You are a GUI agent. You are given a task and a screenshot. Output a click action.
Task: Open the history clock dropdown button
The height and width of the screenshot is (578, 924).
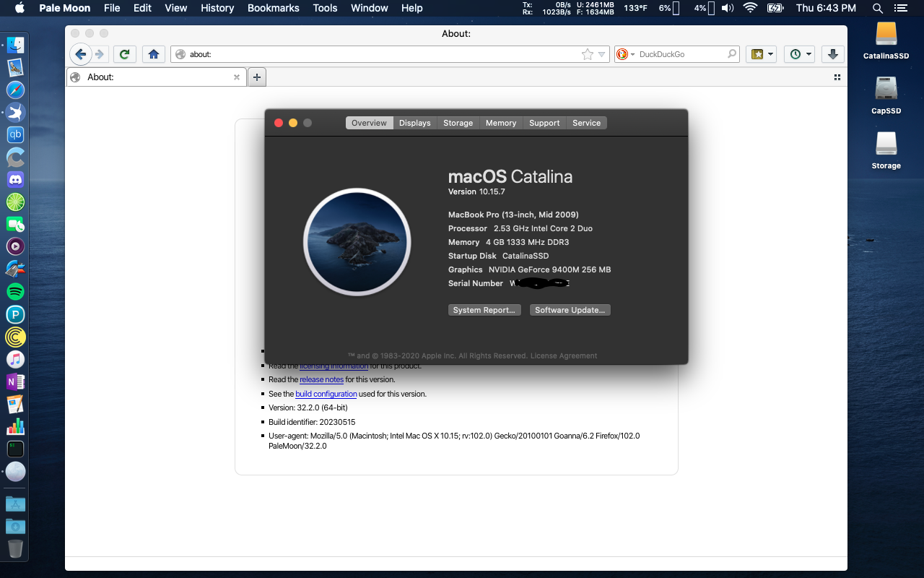[800, 54]
